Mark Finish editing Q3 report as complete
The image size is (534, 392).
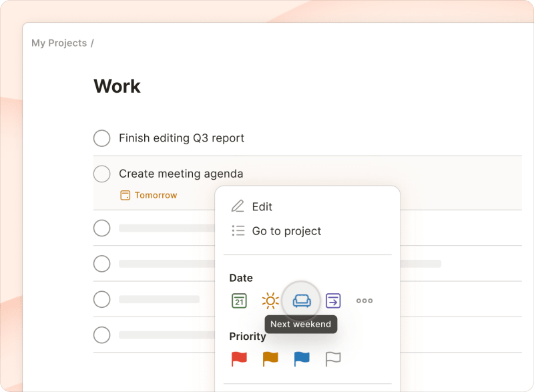point(101,138)
